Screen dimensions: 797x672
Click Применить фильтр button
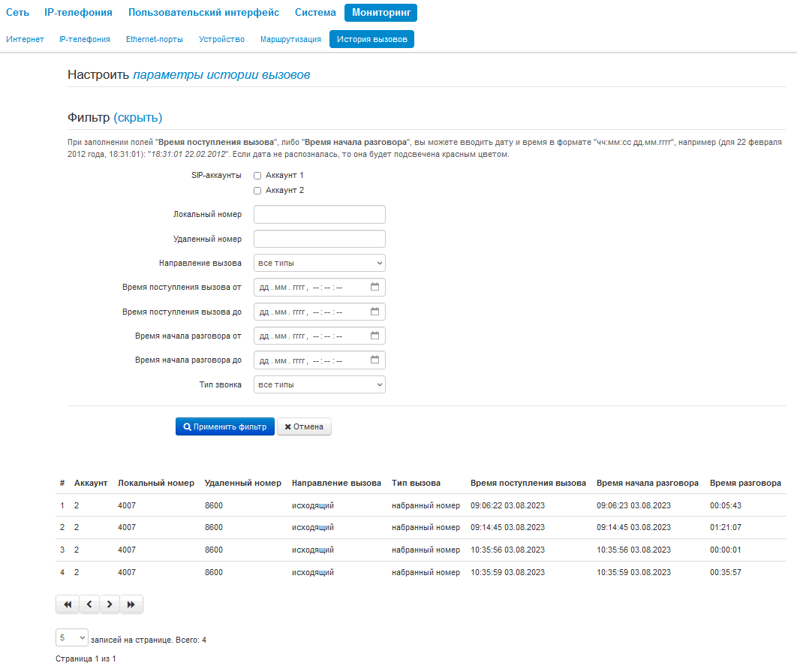coord(224,426)
